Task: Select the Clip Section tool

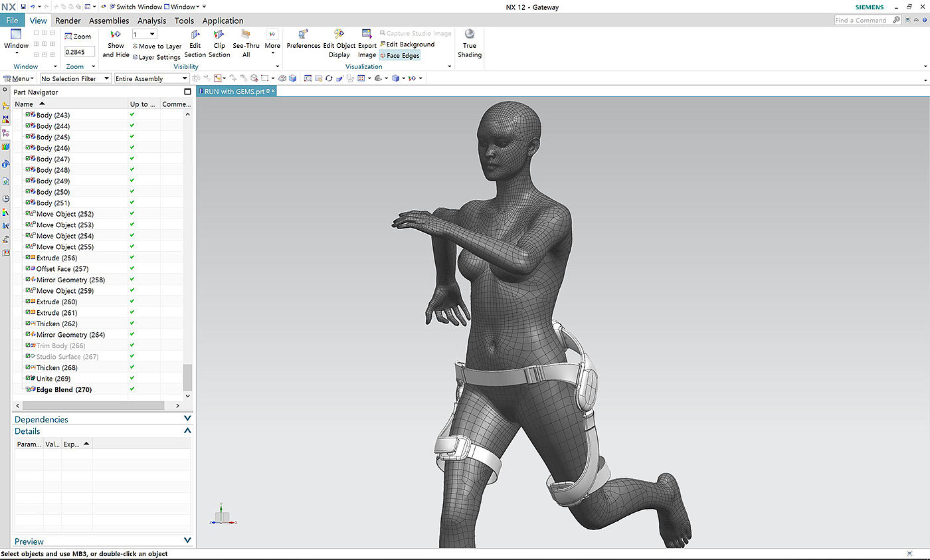Action: pos(219,35)
